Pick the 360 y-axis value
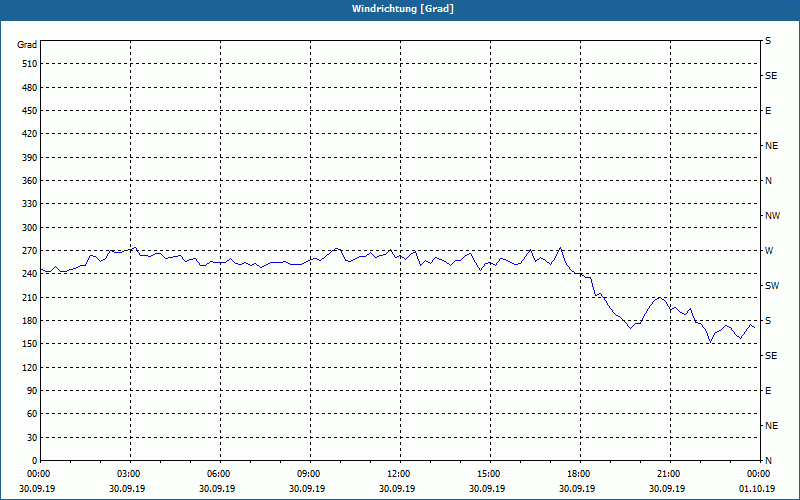The height and width of the screenshot is (500, 800). 30,181
